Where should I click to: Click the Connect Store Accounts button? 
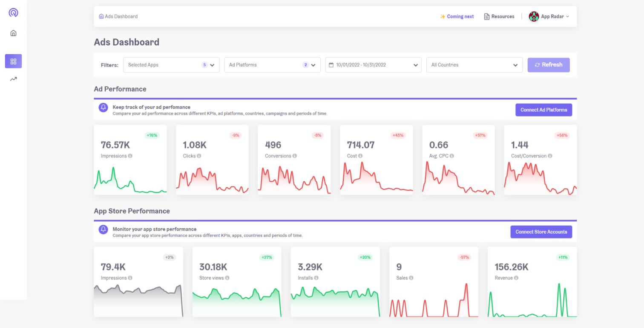tap(541, 232)
